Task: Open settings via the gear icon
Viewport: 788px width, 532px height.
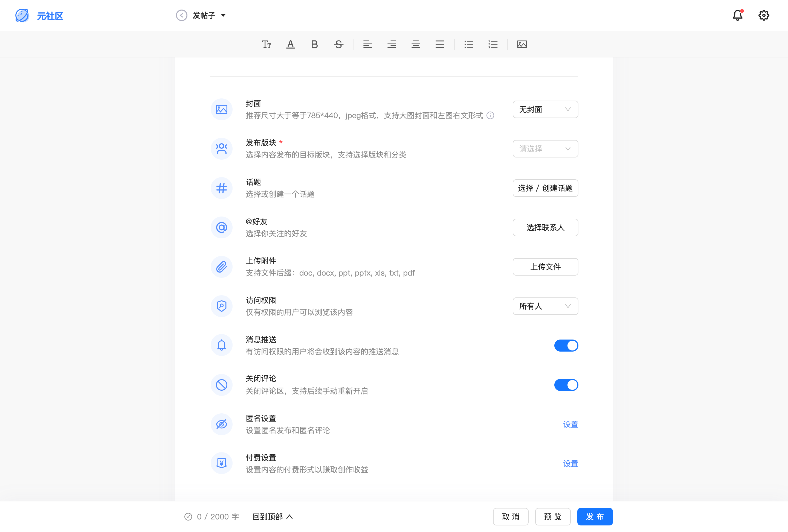Action: (x=764, y=15)
